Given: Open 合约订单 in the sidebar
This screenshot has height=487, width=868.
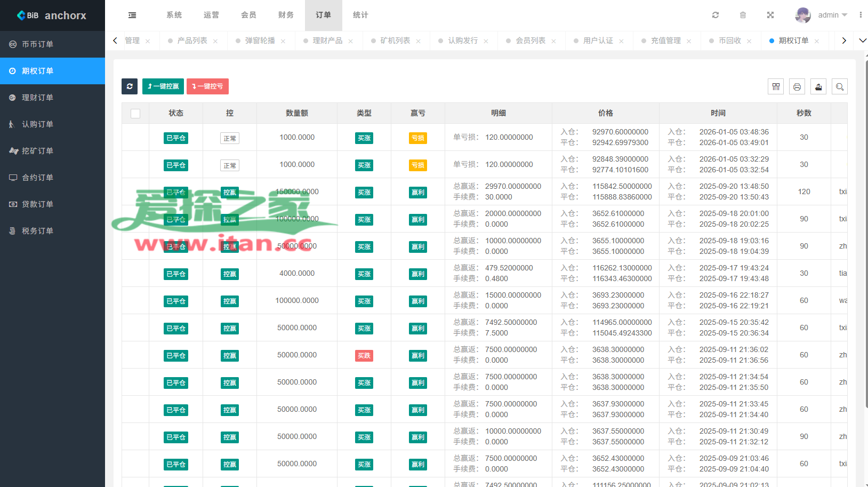Looking at the screenshot, I should click(x=37, y=178).
